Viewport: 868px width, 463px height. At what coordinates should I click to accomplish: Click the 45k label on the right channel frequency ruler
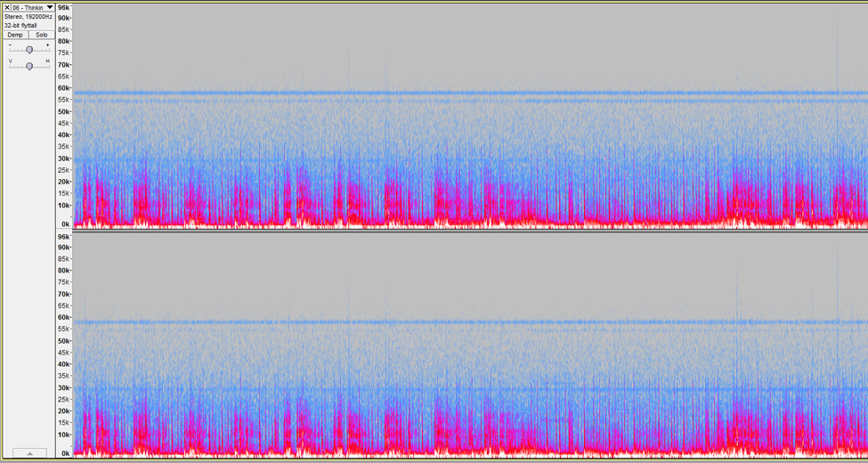64,353
